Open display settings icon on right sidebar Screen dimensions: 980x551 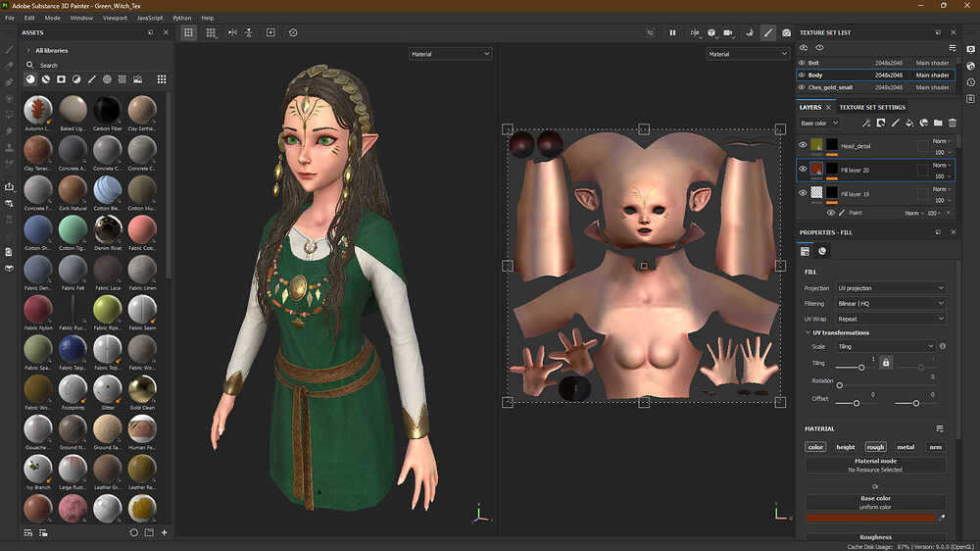point(970,49)
